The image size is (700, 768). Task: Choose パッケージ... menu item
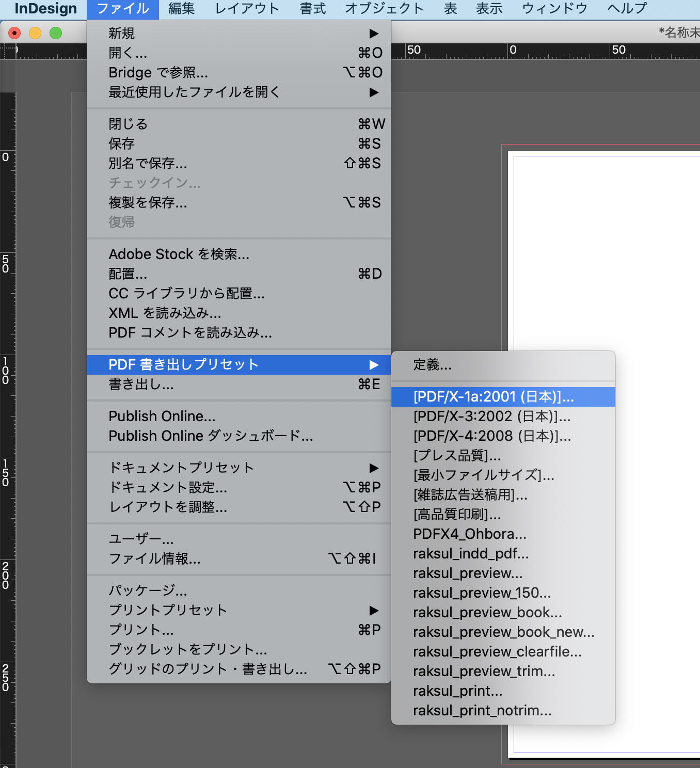coord(239,591)
